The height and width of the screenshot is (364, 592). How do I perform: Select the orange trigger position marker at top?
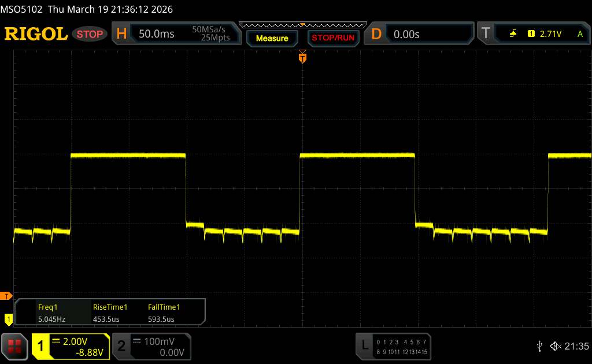click(x=302, y=57)
